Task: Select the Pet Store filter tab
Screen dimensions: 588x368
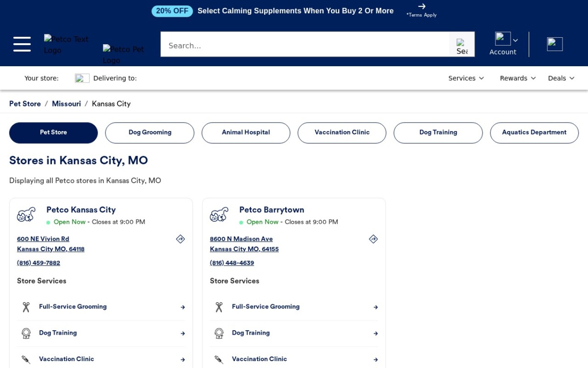Action: [x=53, y=132]
